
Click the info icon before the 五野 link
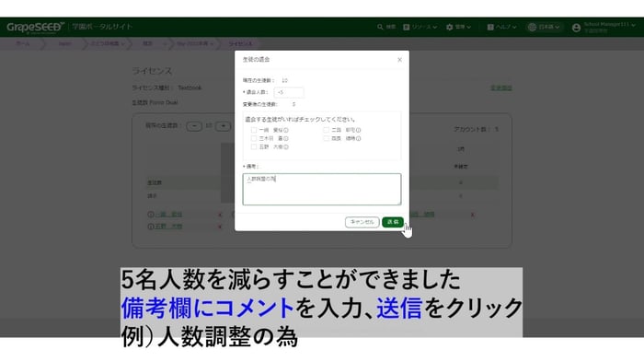pos(151,227)
